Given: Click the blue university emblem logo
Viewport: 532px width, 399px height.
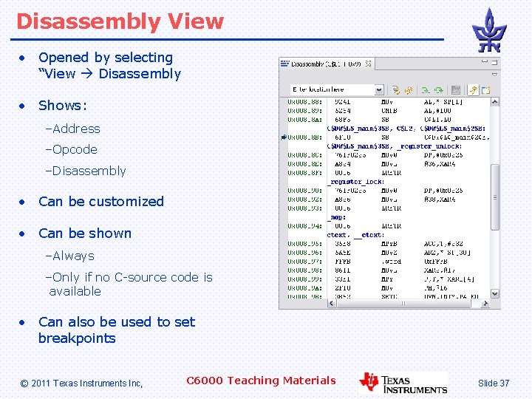Looking at the screenshot, I should 489,30.
